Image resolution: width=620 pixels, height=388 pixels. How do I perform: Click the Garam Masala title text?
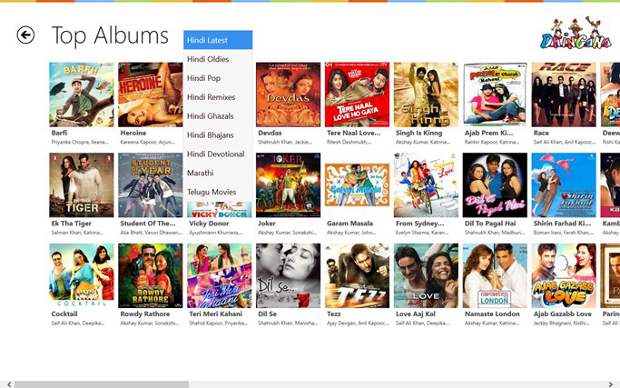point(350,223)
